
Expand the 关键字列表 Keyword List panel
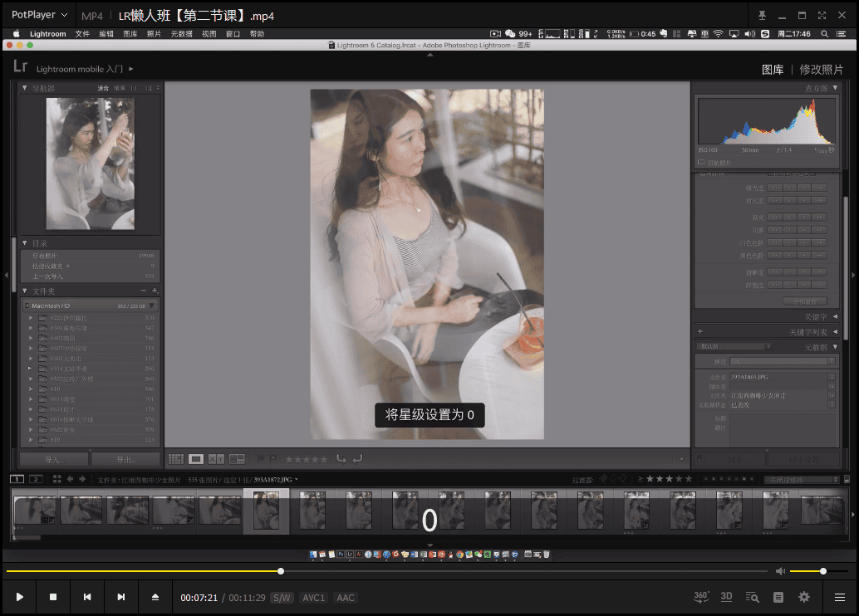click(x=836, y=332)
